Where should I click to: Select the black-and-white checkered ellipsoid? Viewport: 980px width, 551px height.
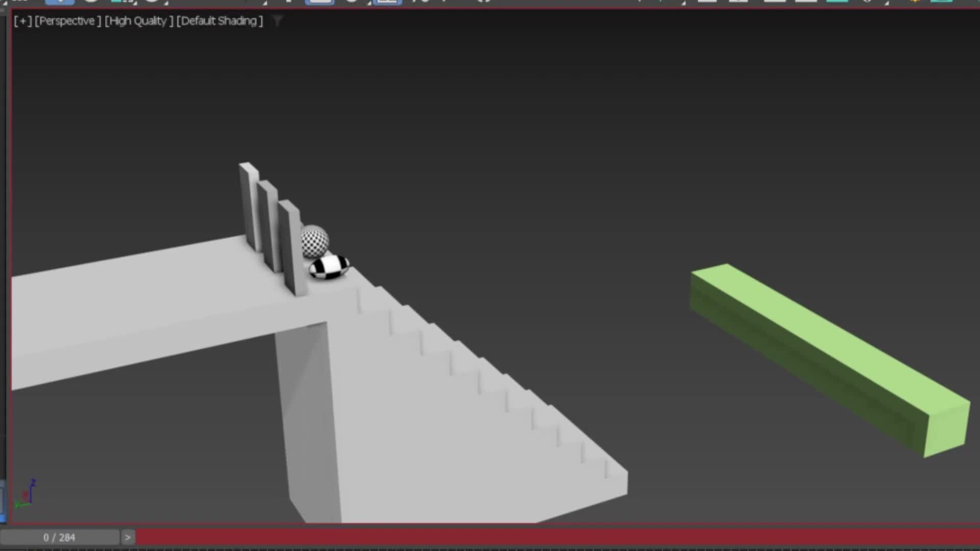(330, 267)
